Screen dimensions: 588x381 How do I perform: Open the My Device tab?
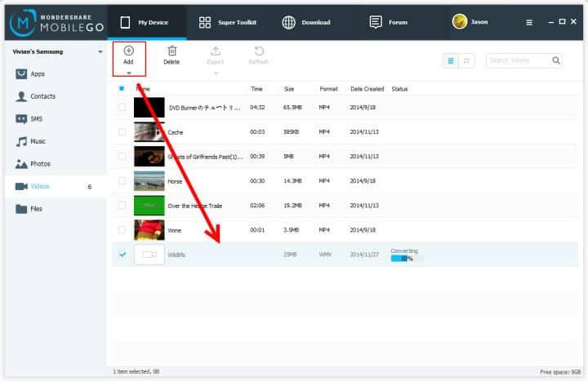click(x=147, y=23)
